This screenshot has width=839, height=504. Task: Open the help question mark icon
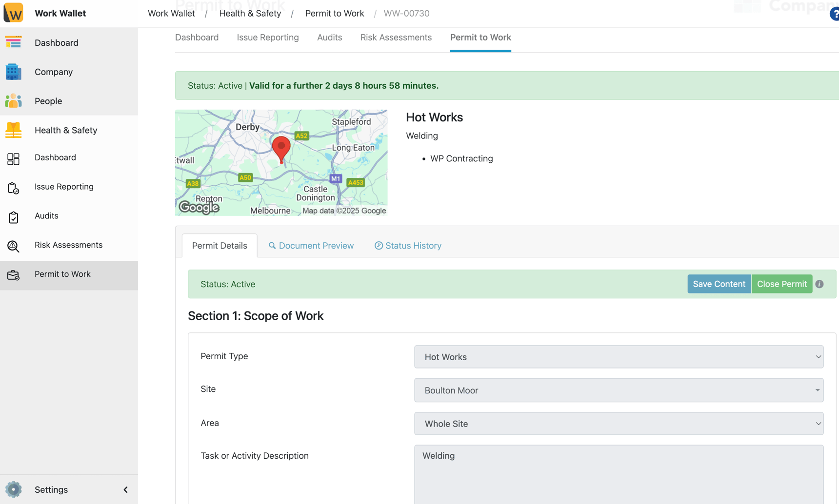835,14
